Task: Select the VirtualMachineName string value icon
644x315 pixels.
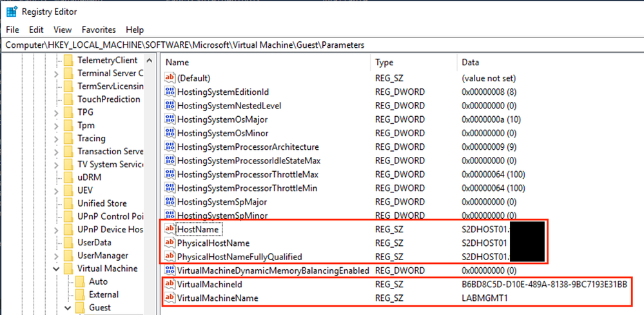Action: pos(169,298)
